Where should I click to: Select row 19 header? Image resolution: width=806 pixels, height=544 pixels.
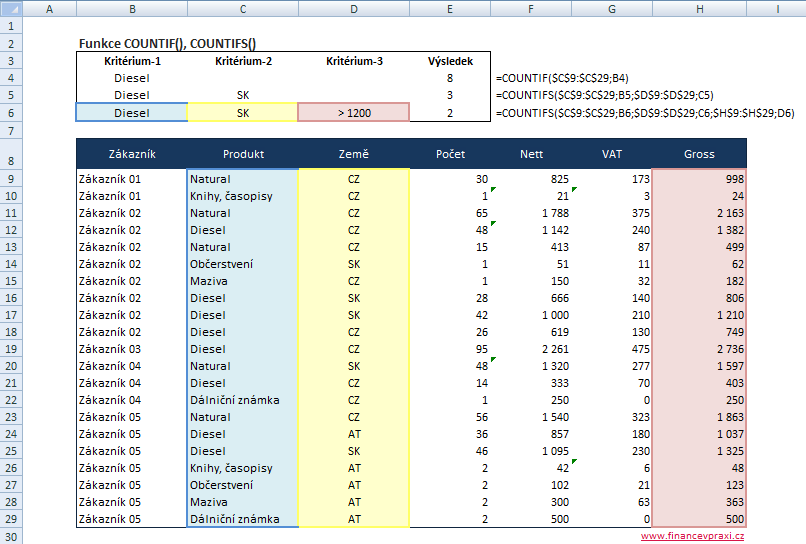11,349
